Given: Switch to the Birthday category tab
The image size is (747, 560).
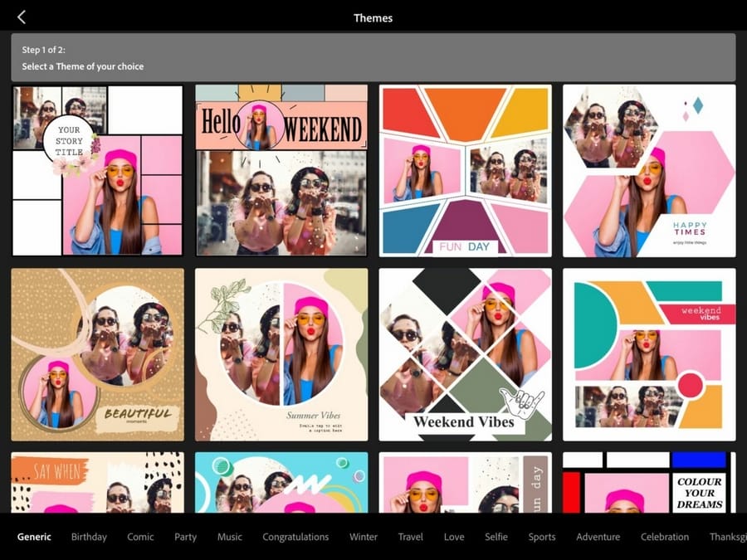Looking at the screenshot, I should click(89, 537).
